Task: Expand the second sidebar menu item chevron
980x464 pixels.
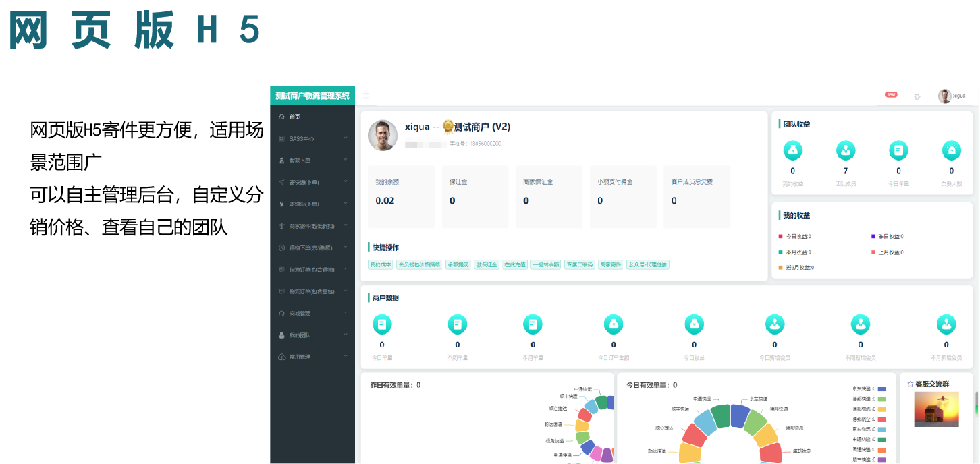Action: pos(346,160)
